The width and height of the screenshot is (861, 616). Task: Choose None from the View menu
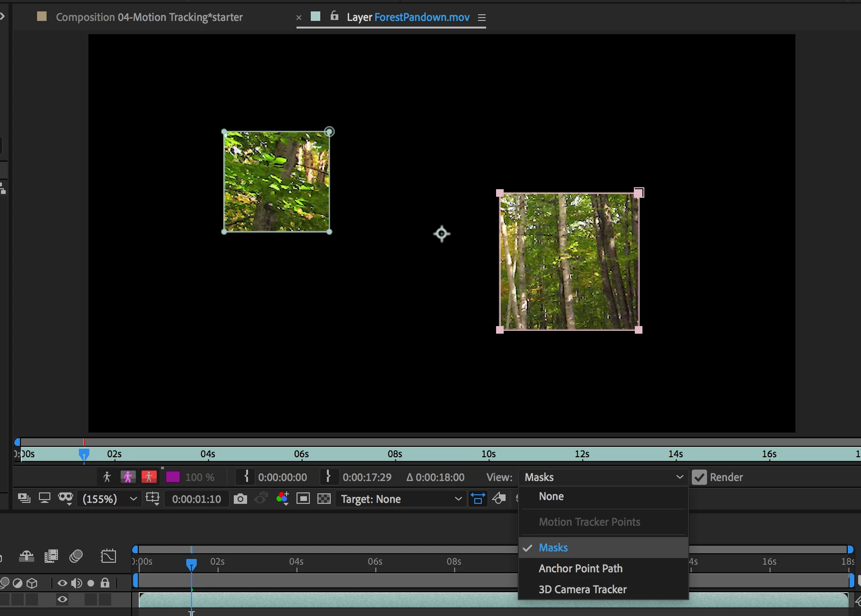coord(603,496)
